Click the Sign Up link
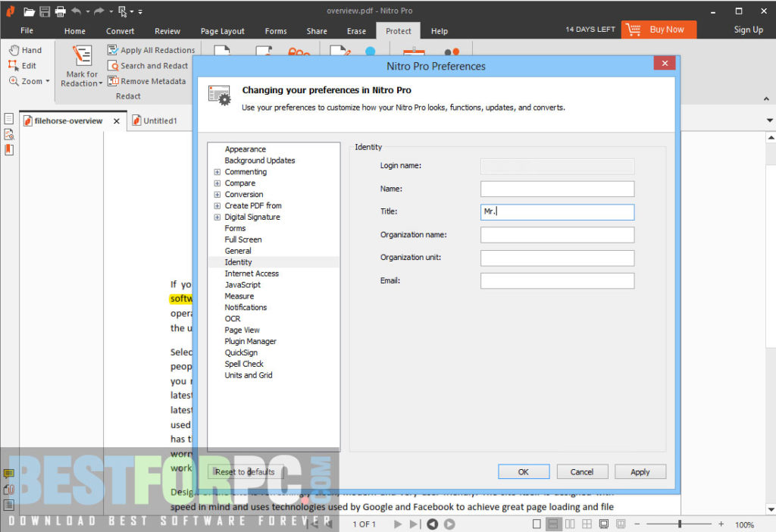The image size is (776, 532). click(x=748, y=30)
